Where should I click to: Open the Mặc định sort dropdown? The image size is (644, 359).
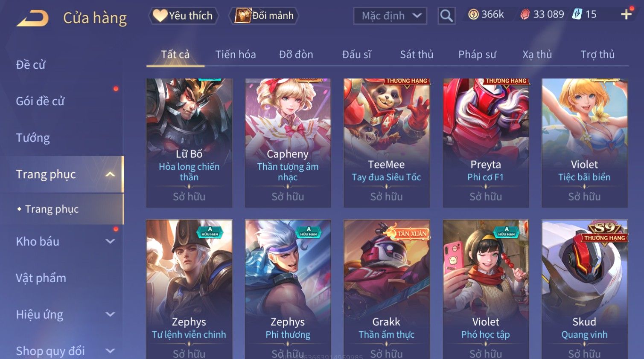click(x=390, y=16)
